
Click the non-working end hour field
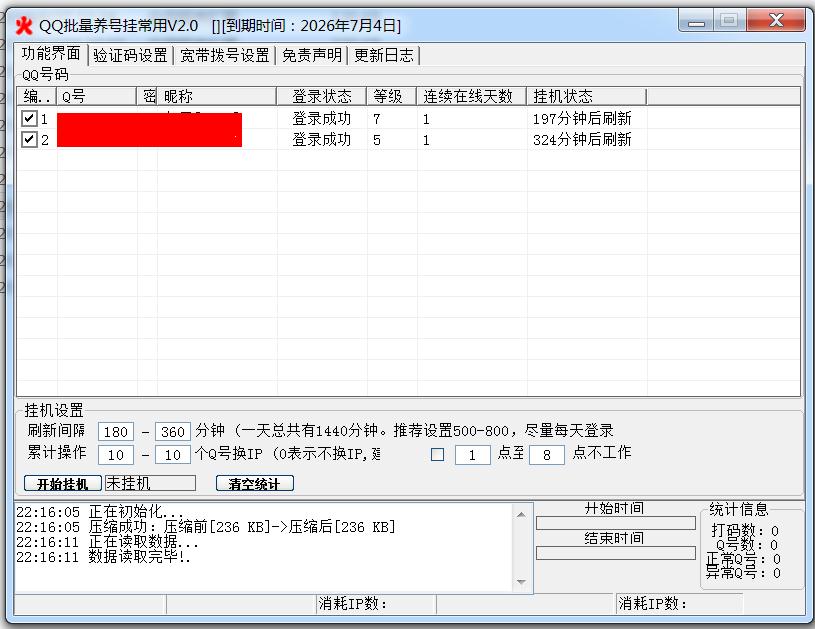(547, 455)
